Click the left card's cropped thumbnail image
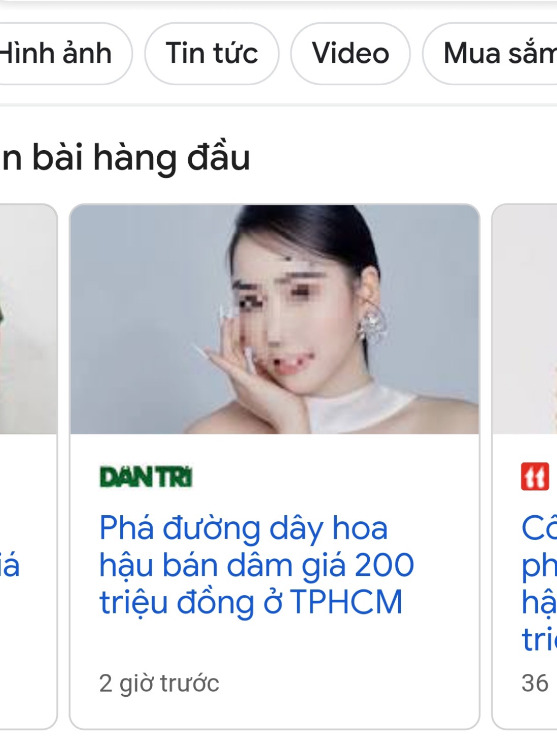This screenshot has height=756, width=557. coord(28,319)
